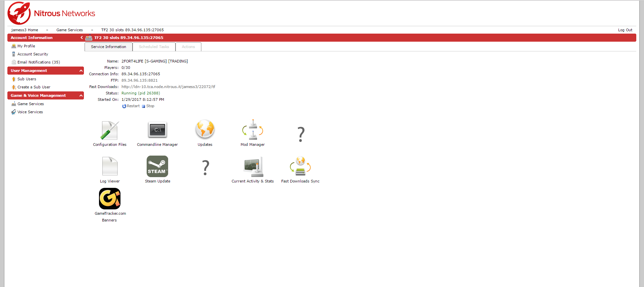Click the question mark icon beside Mod Manager
Viewport: 644px width, 287px height.
coord(301,134)
